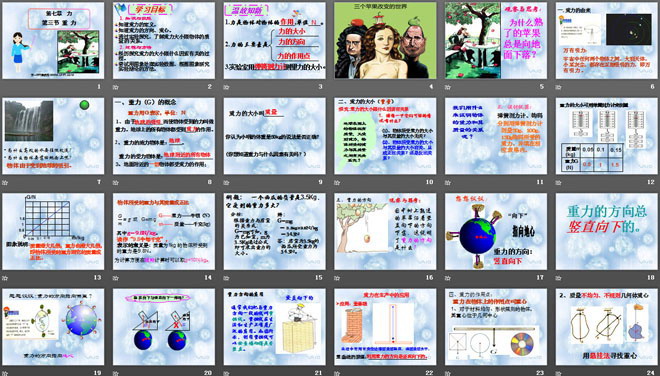This screenshot has height=376, width=660.
Task: Click animation star icon under slide 5
Action: coord(448,87)
